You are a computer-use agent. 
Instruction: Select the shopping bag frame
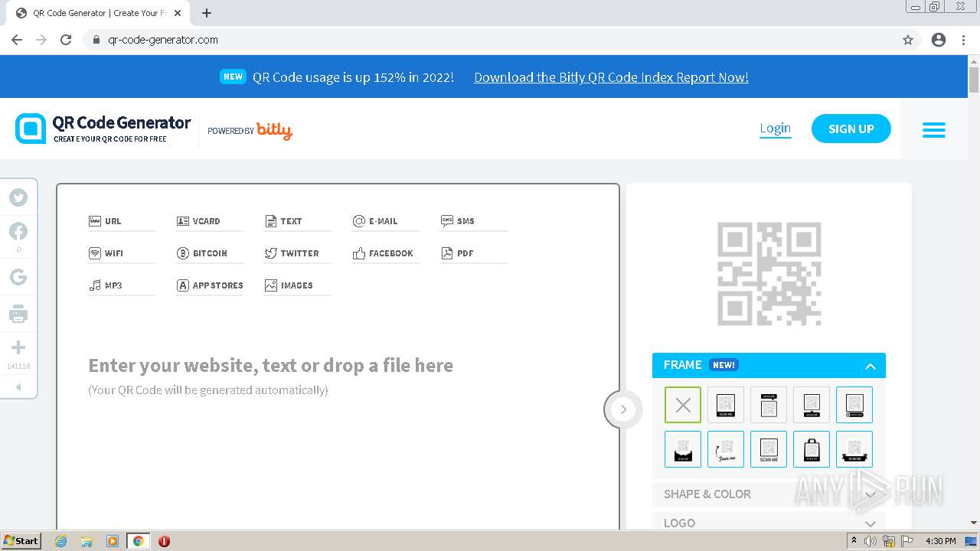[x=812, y=449]
